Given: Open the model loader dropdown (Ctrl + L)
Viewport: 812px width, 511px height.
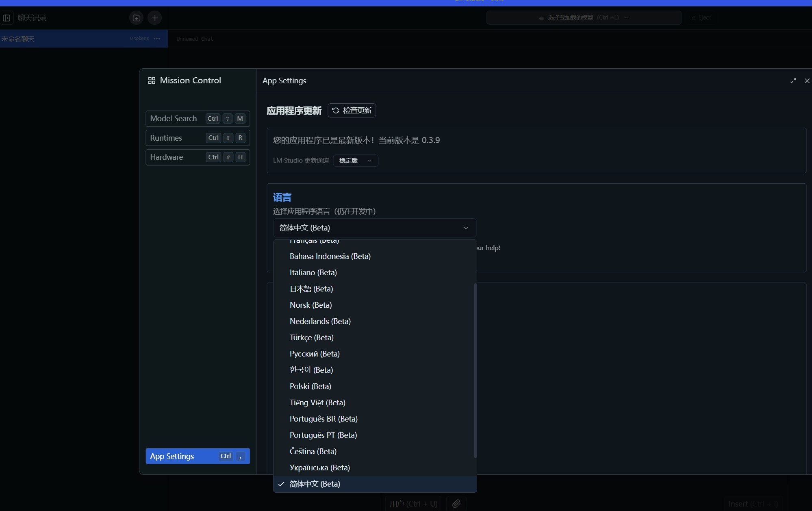Looking at the screenshot, I should pos(584,17).
